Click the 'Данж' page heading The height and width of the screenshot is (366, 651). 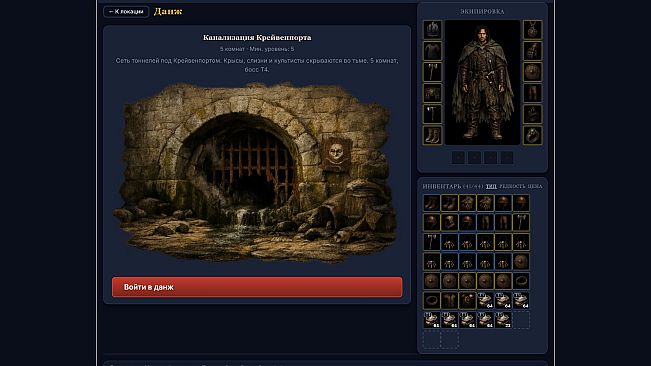click(168, 12)
